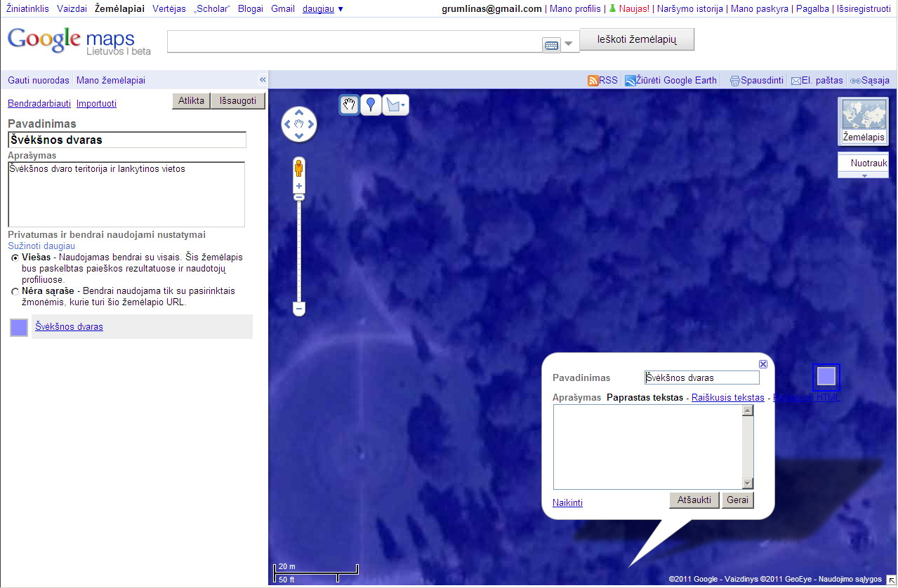898x588 pixels.
Task: Expand the daugiau menu in top bar
Action: point(323,9)
